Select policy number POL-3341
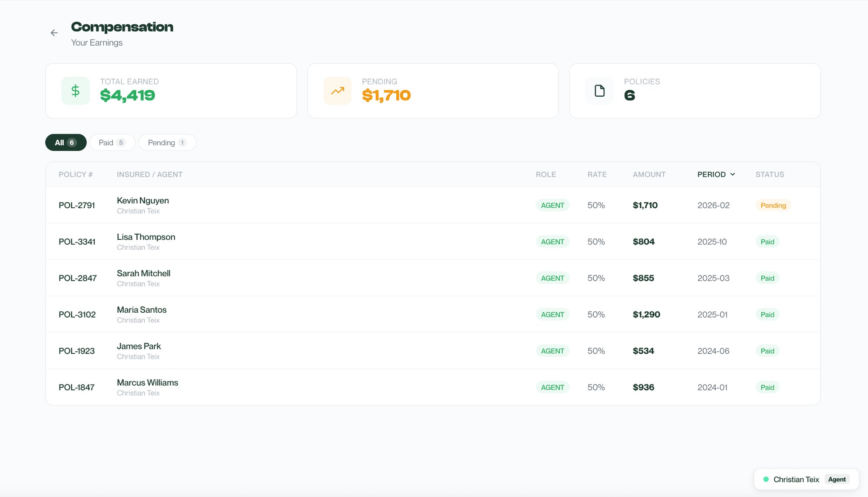Image resolution: width=868 pixels, height=497 pixels. coord(77,242)
